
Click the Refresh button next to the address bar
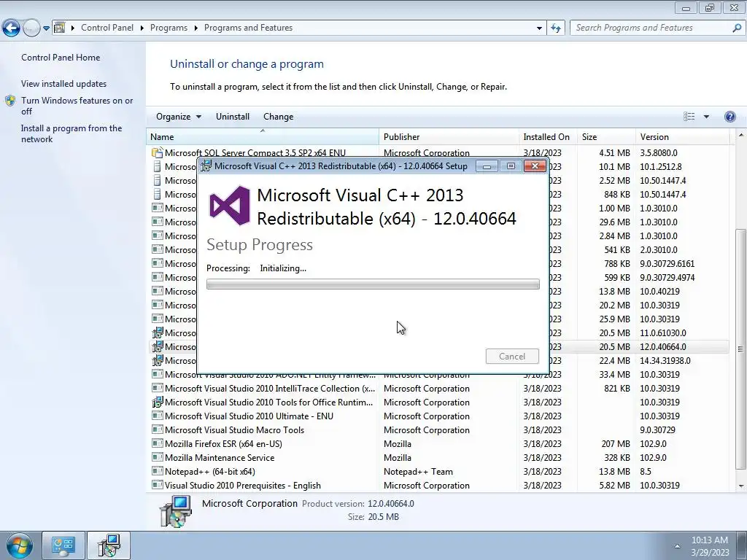(x=556, y=28)
